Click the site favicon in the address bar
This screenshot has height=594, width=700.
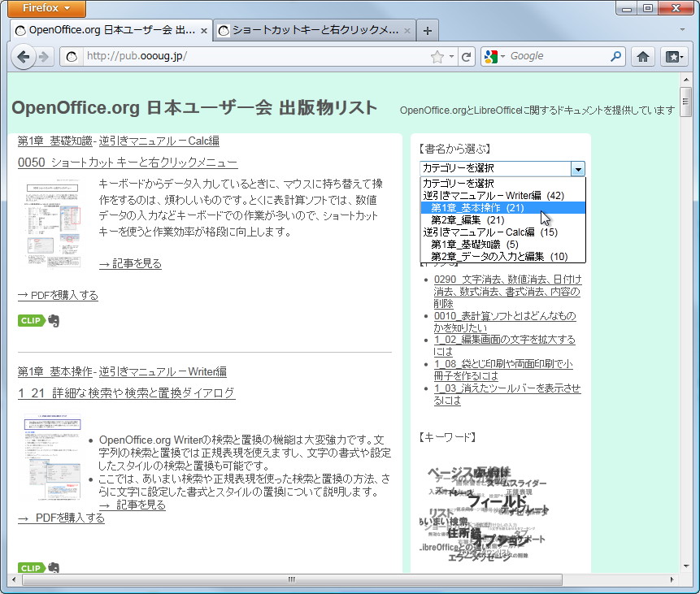(72, 57)
